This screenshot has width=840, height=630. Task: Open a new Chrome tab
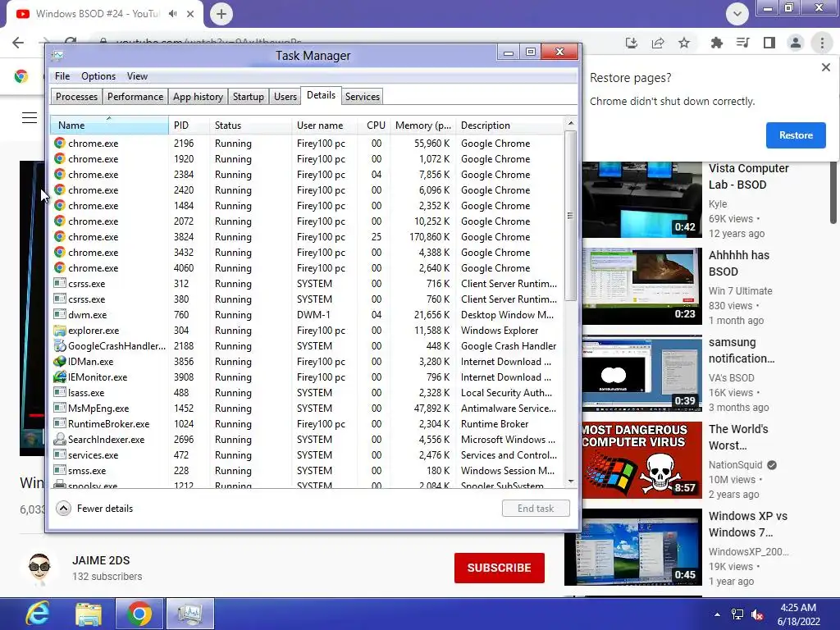[221, 14]
